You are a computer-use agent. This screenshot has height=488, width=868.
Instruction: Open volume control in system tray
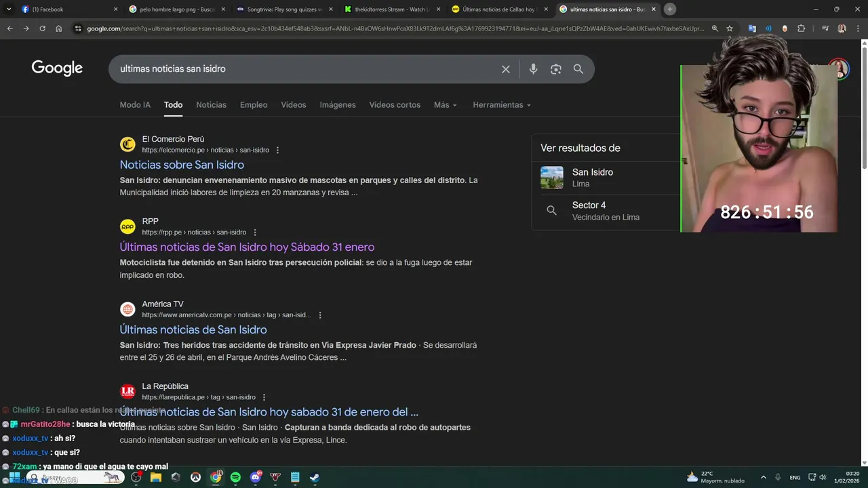[823, 477]
